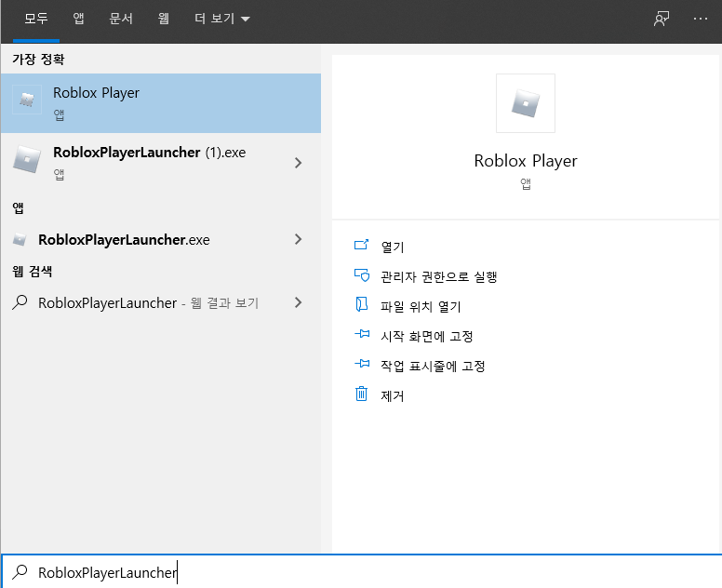The image size is (722, 588).
Task: Click the open (열기) icon
Action: [361, 245]
